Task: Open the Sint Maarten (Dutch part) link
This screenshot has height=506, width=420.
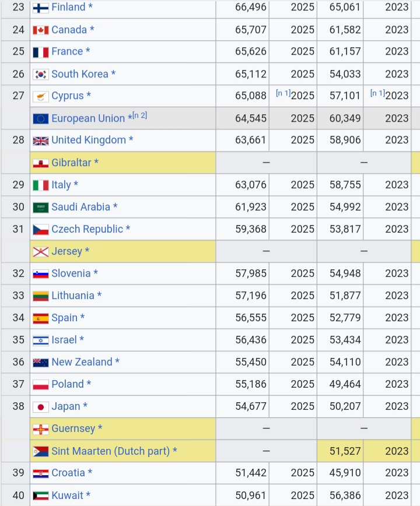Action: 111,451
